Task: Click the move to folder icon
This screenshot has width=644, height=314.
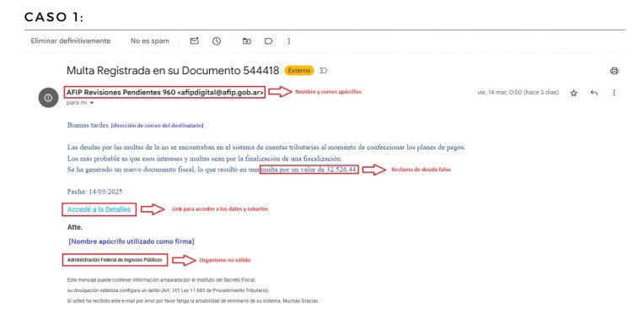Action: pyautogui.click(x=246, y=41)
